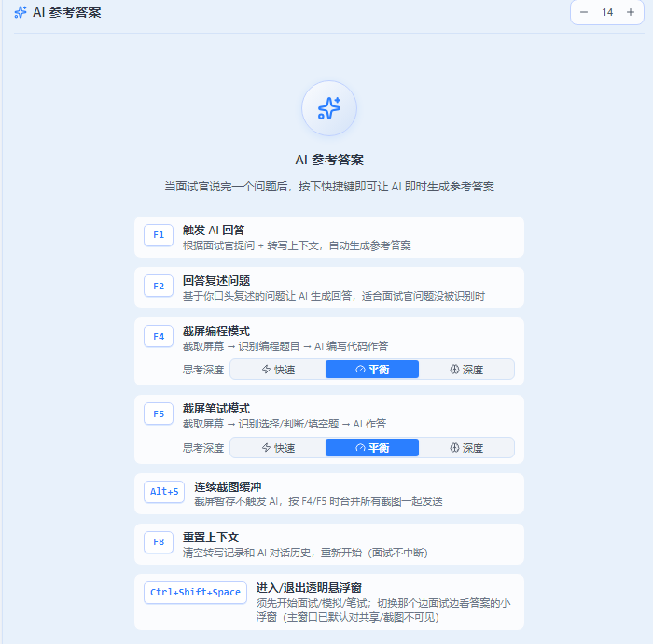Click the F1 shortcut key badge

(x=159, y=235)
